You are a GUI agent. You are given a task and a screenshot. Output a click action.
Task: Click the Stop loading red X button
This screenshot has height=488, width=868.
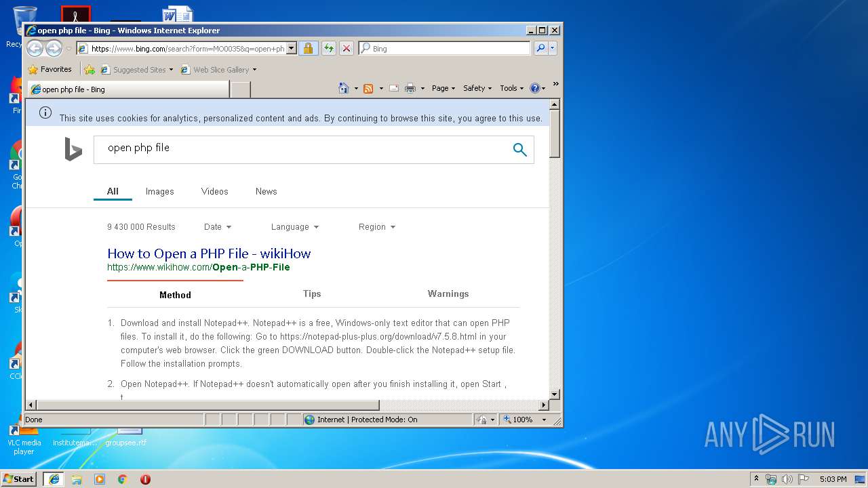coord(346,48)
